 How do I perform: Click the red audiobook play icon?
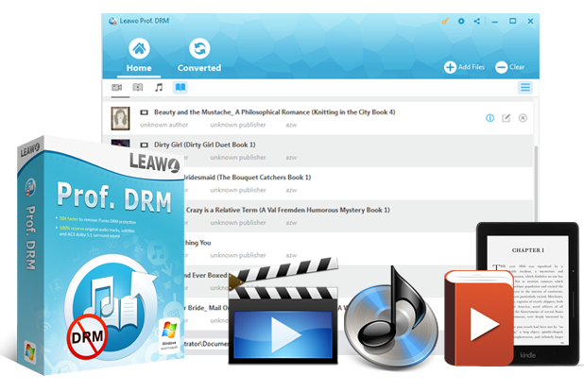pos(479,318)
